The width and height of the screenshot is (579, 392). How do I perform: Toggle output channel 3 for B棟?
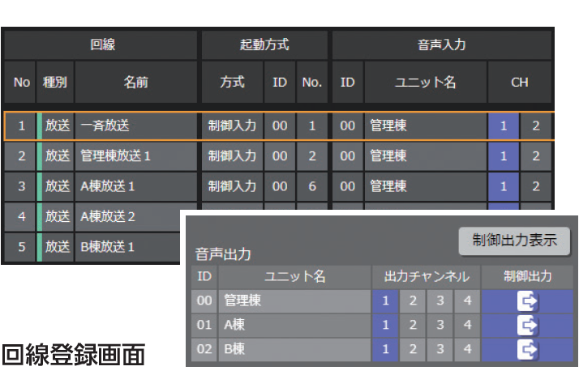click(x=440, y=349)
